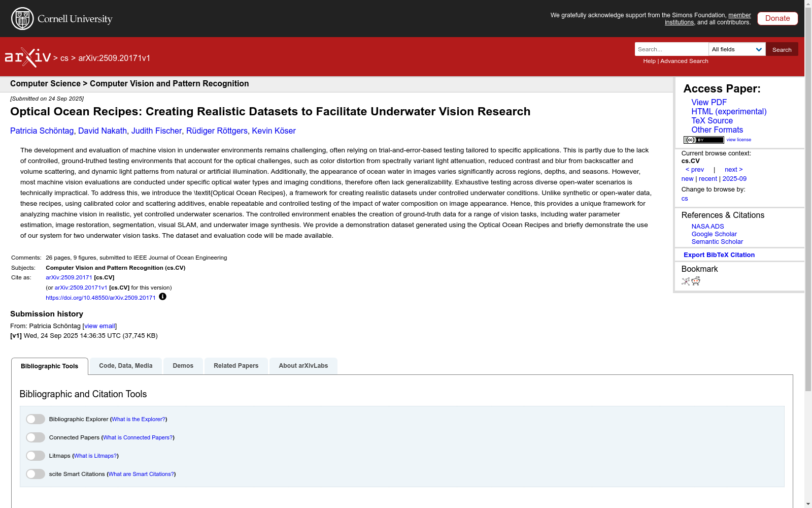Open the About arXivLabs tab
The width and height of the screenshot is (812, 508).
point(303,366)
